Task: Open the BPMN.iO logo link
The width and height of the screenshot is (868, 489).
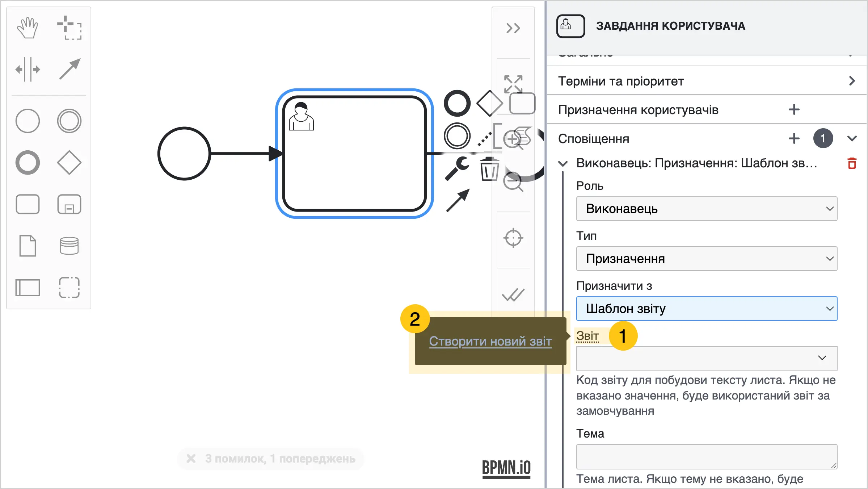Action: (x=506, y=469)
